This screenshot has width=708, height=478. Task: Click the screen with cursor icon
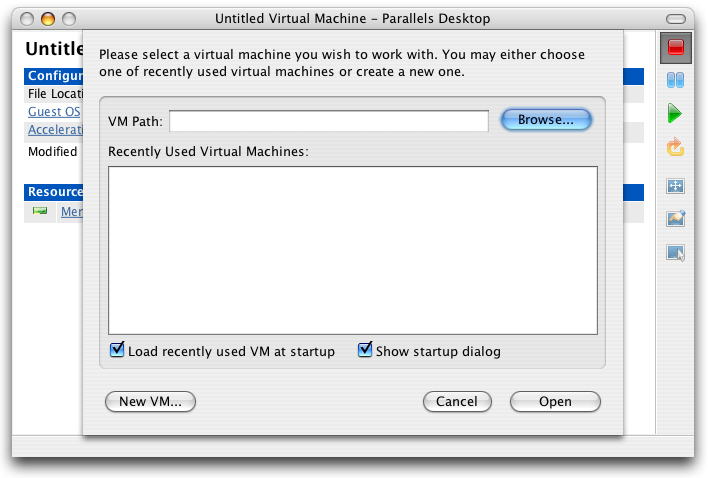[675, 252]
